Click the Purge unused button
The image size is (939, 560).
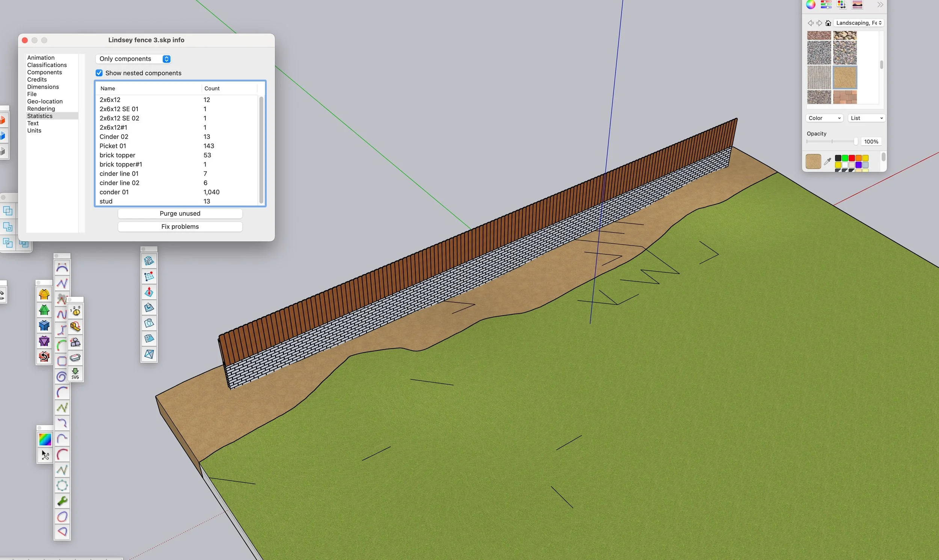(180, 214)
